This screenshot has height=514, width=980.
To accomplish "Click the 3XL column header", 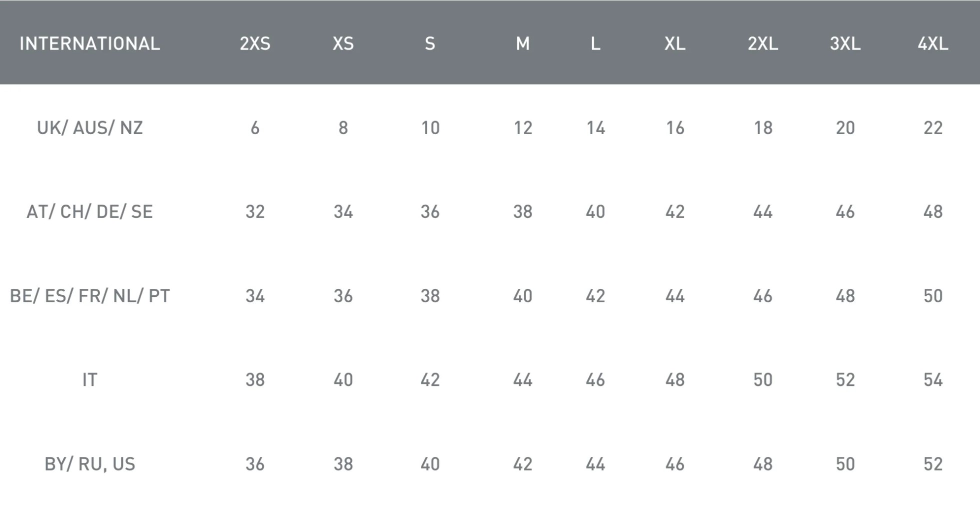I will [845, 44].
